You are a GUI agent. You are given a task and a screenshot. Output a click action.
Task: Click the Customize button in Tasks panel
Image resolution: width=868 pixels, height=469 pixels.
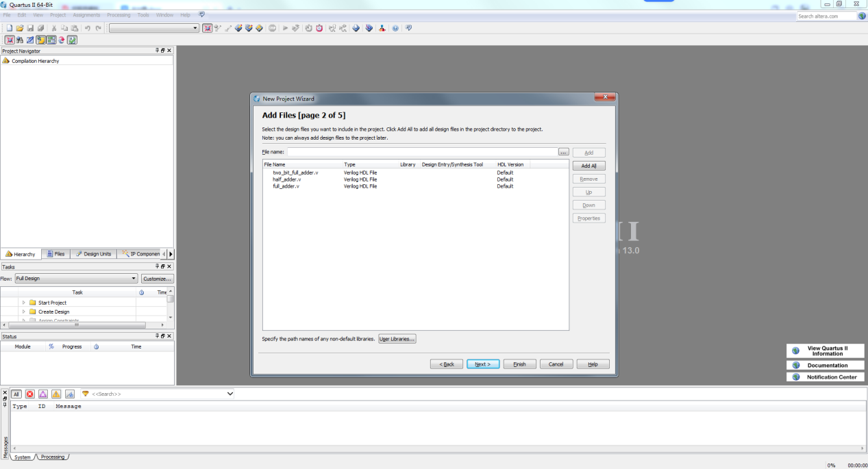tap(158, 279)
